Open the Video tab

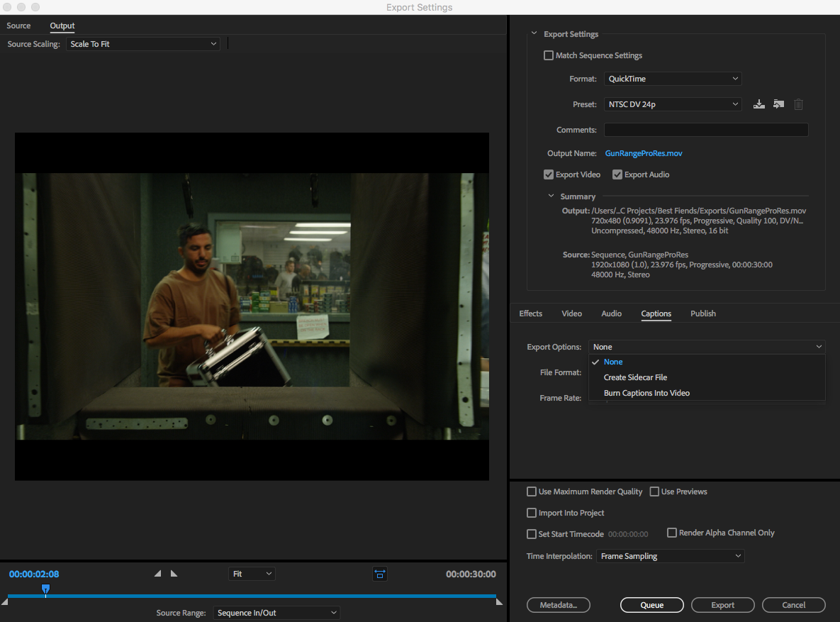pos(571,313)
